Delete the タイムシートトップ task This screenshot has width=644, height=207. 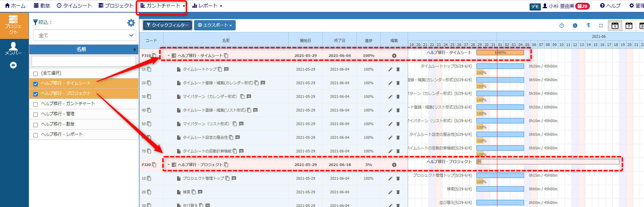pos(398,69)
